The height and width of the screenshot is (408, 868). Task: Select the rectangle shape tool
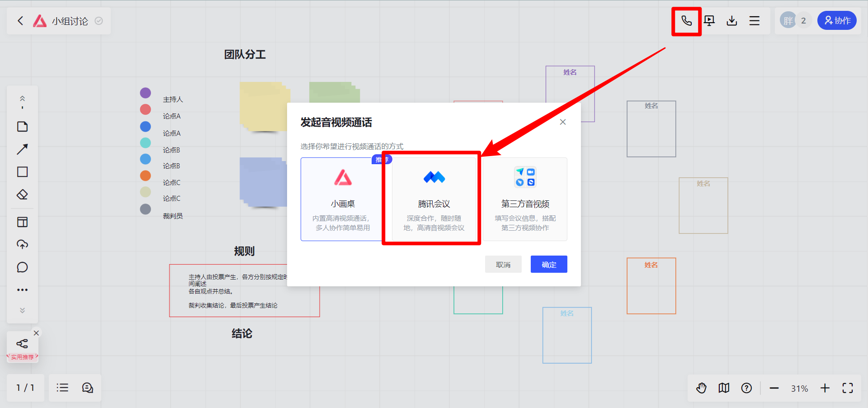(x=22, y=172)
